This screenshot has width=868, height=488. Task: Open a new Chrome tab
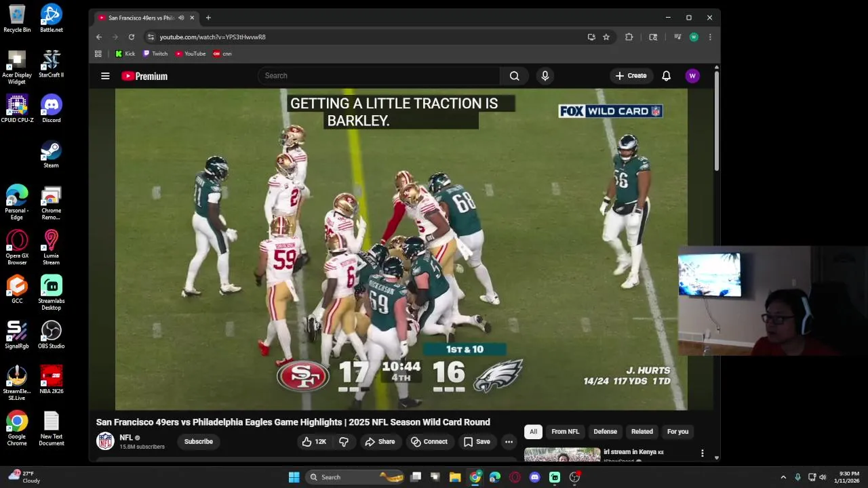pos(208,18)
